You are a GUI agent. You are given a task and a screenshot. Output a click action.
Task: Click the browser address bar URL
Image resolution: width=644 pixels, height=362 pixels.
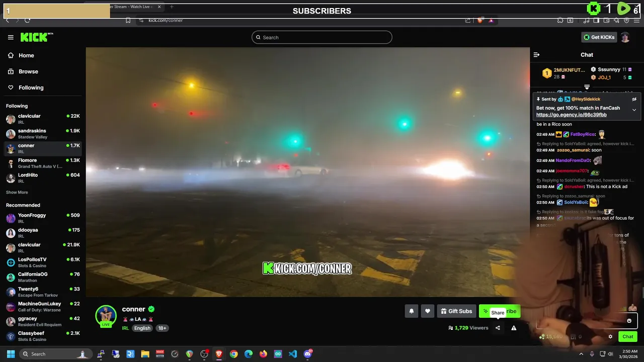click(166, 20)
